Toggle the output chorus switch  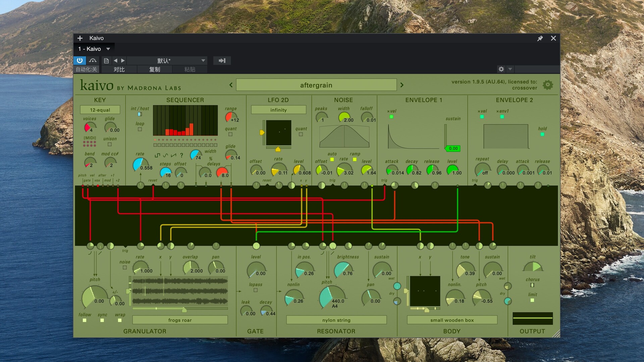click(532, 285)
